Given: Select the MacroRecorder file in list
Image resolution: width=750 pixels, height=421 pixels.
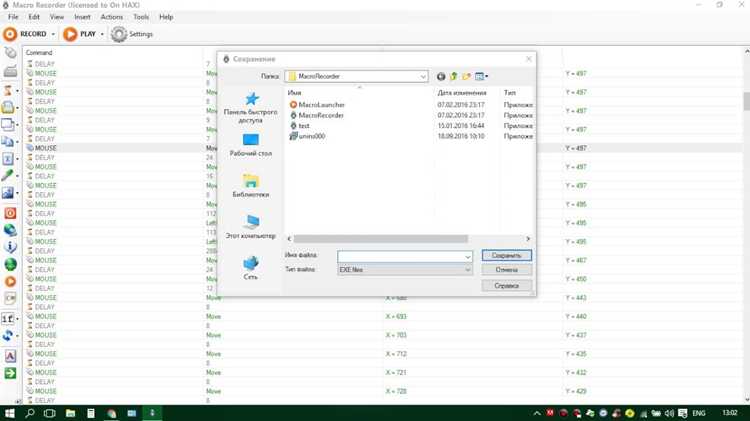Looking at the screenshot, I should coord(316,115).
